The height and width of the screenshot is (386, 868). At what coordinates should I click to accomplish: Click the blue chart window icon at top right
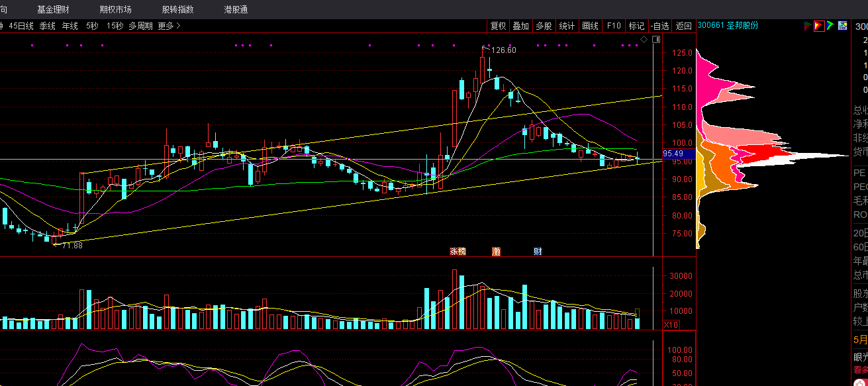point(842,26)
